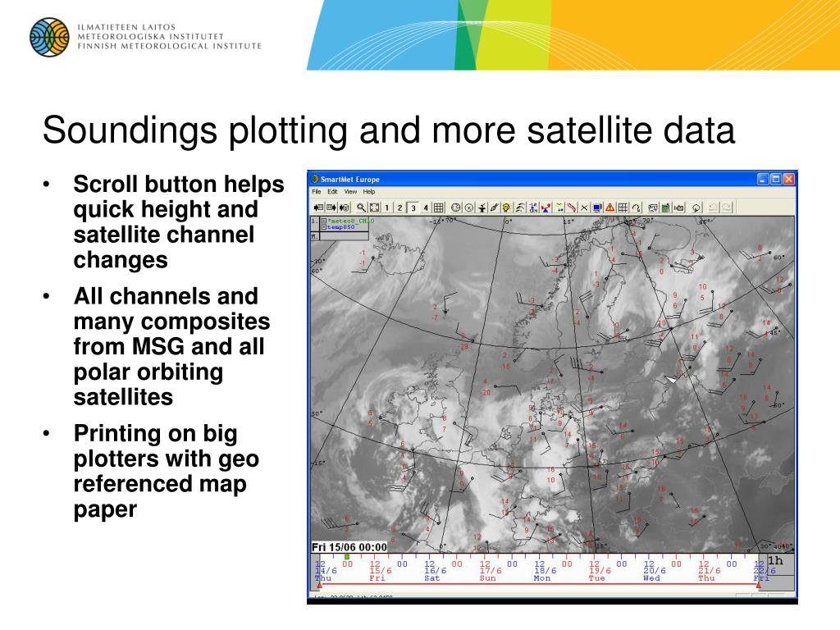This screenshot has width=840, height=630.
Task: Select map view number 1
Action: (387, 208)
